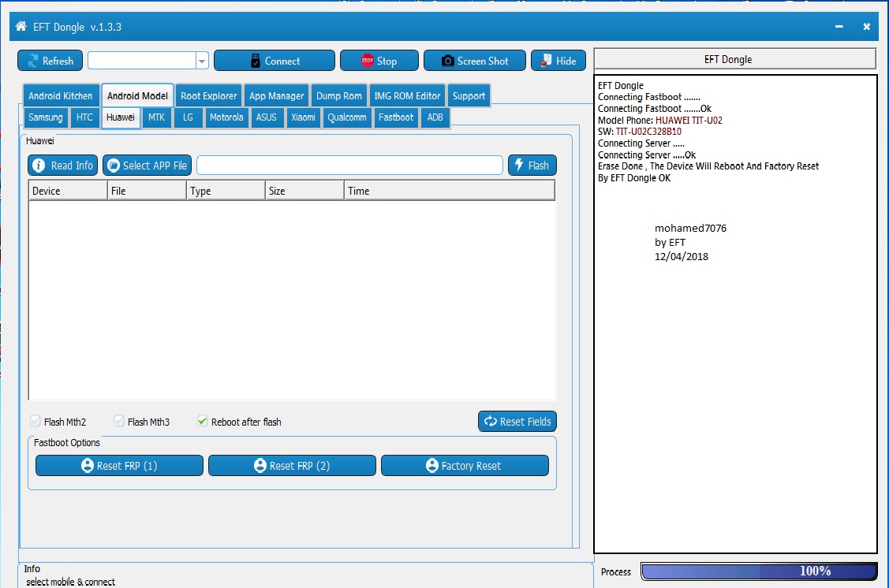Click the red Stop button

[x=379, y=61]
